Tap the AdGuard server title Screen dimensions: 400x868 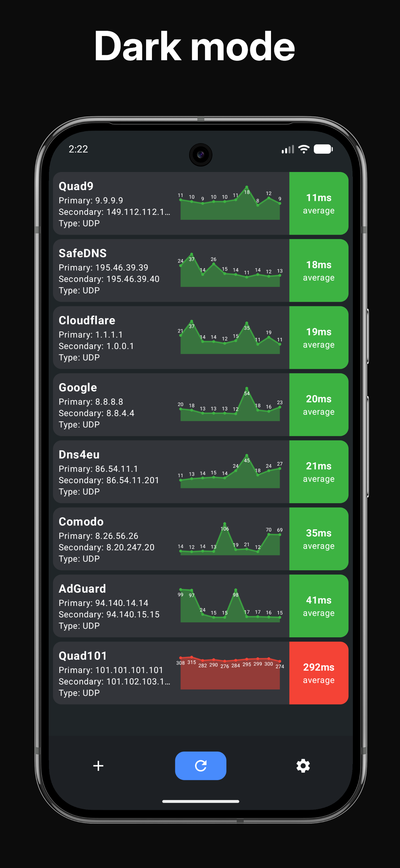[82, 588]
